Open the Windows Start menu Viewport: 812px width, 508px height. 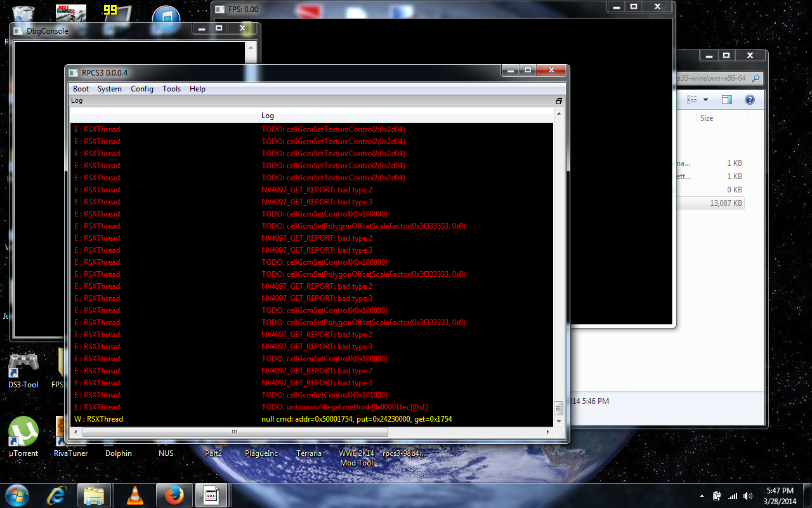click(17, 495)
